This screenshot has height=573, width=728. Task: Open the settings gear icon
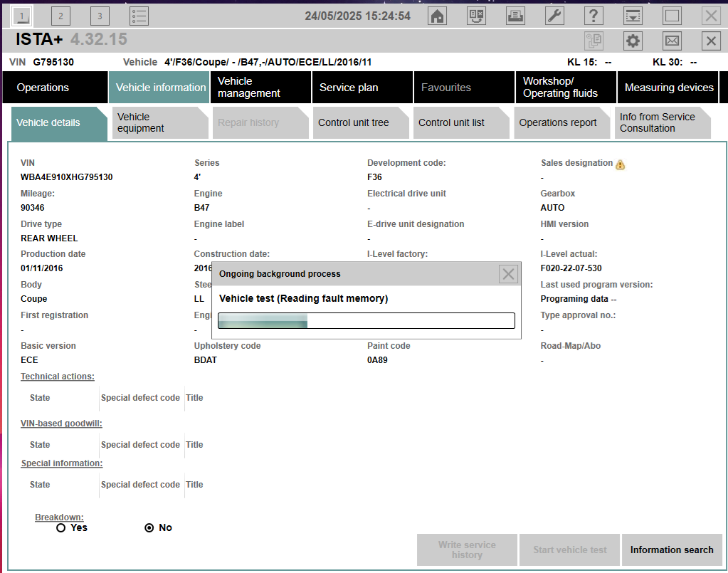click(x=633, y=41)
